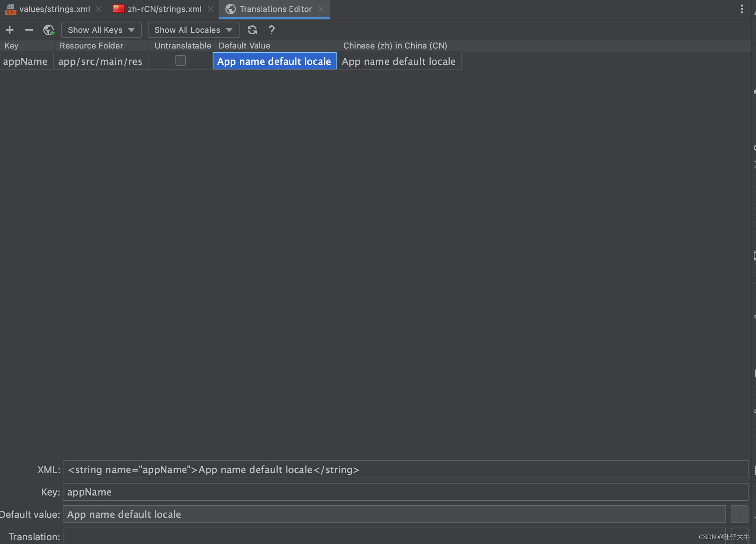
Task: Click the Reload string resources icon
Action: coord(252,30)
